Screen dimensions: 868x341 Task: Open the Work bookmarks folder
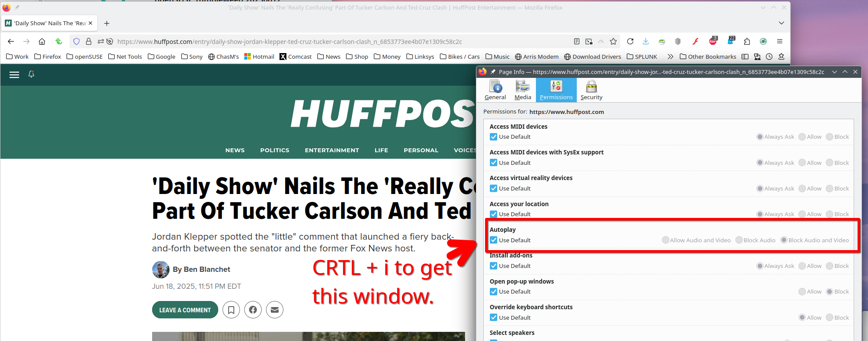[17, 57]
